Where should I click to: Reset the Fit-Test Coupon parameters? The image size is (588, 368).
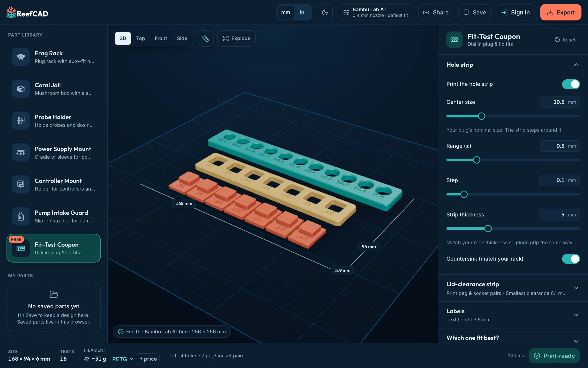565,40
